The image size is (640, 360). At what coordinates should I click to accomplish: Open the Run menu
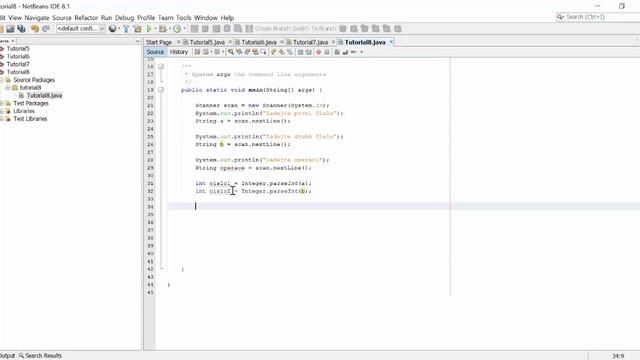(106, 18)
